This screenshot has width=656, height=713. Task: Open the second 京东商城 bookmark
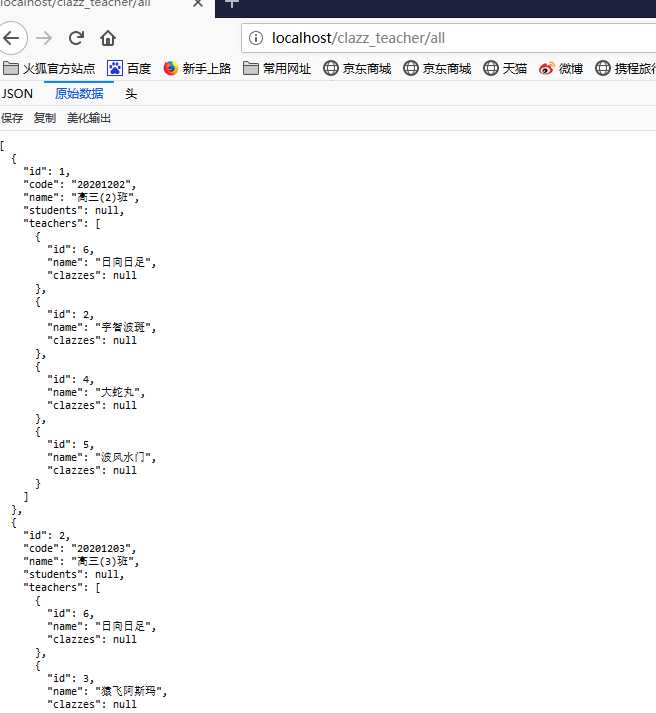pyautogui.click(x=437, y=69)
